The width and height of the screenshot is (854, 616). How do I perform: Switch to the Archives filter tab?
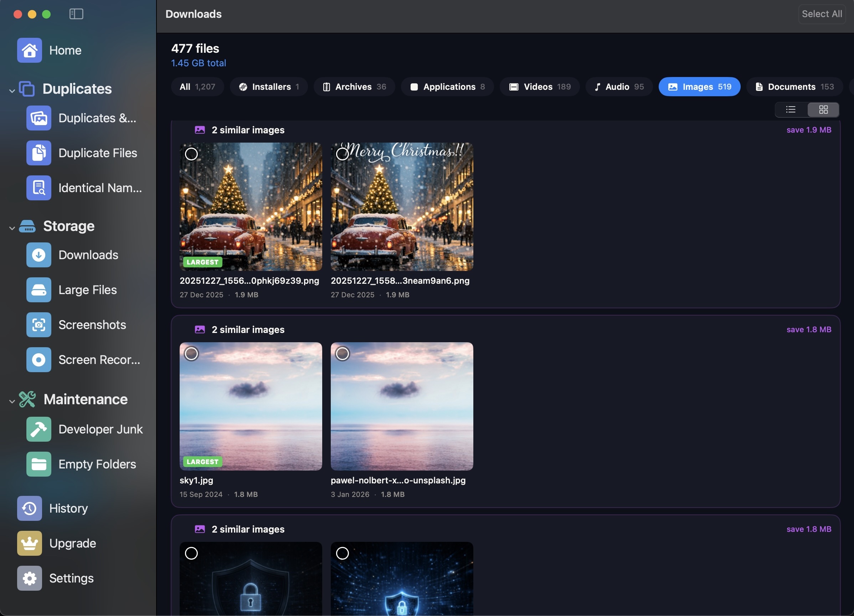(354, 87)
